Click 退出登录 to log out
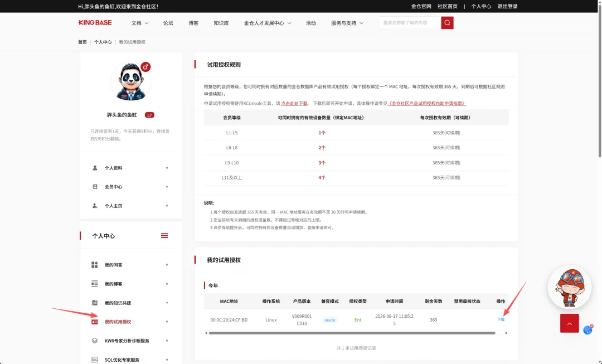The height and width of the screenshot is (364, 602). coord(508,6)
